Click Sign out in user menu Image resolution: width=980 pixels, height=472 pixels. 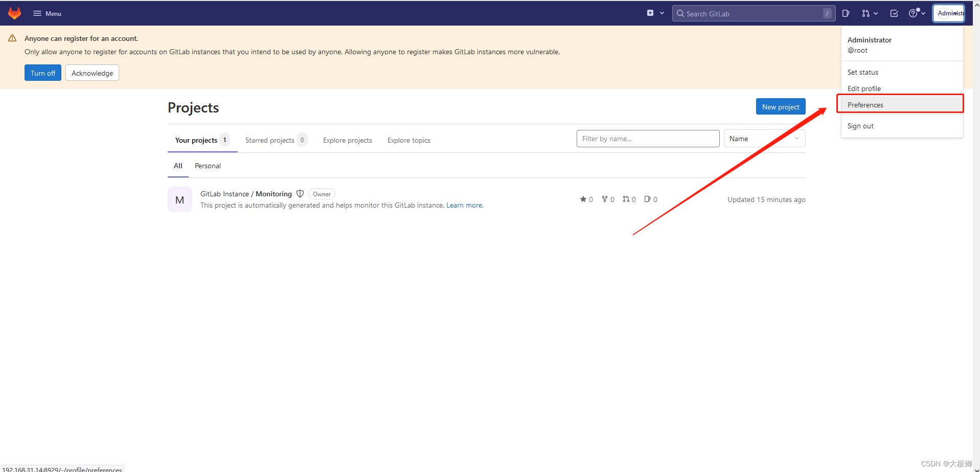pos(902,126)
